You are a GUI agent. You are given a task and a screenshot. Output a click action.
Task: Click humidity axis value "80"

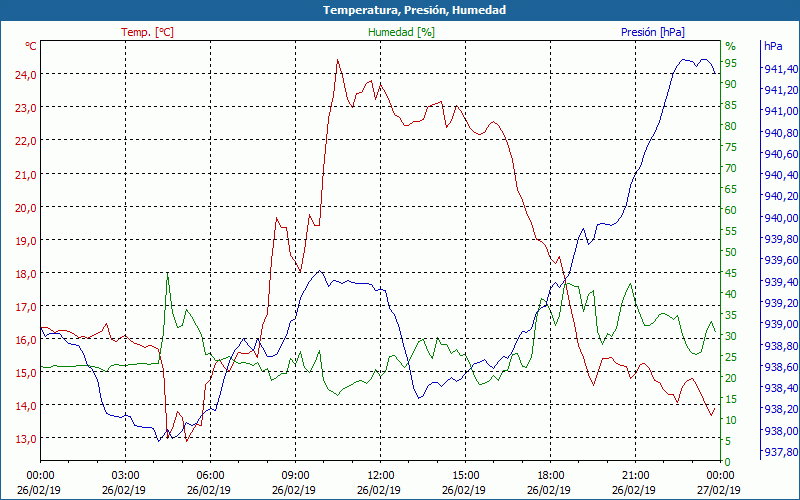click(731, 126)
